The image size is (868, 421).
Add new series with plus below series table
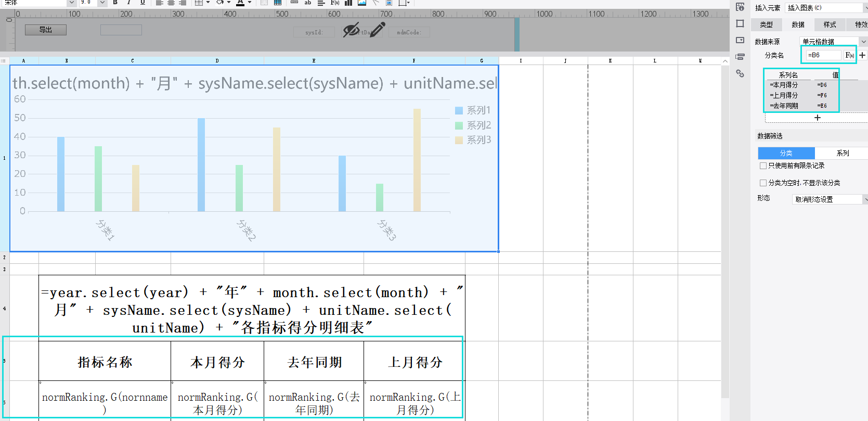[818, 118]
